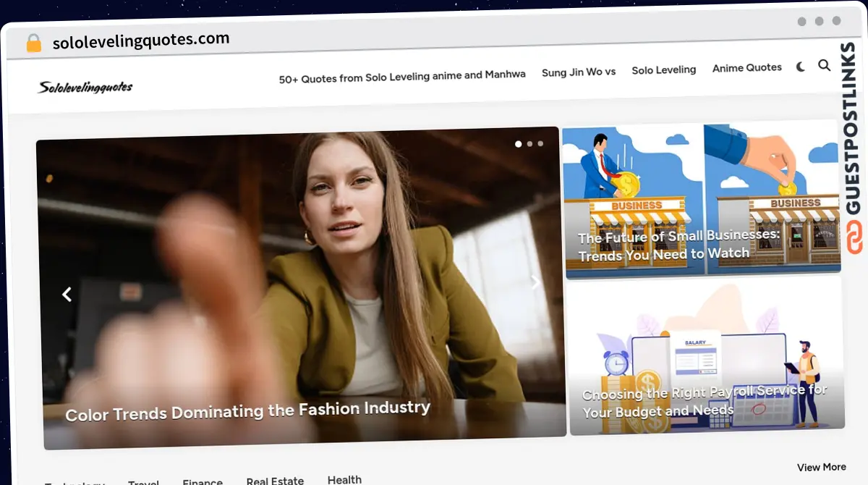Screen dimensions: 868x485
Task: Click the padlock icon in address bar
Action: click(34, 43)
